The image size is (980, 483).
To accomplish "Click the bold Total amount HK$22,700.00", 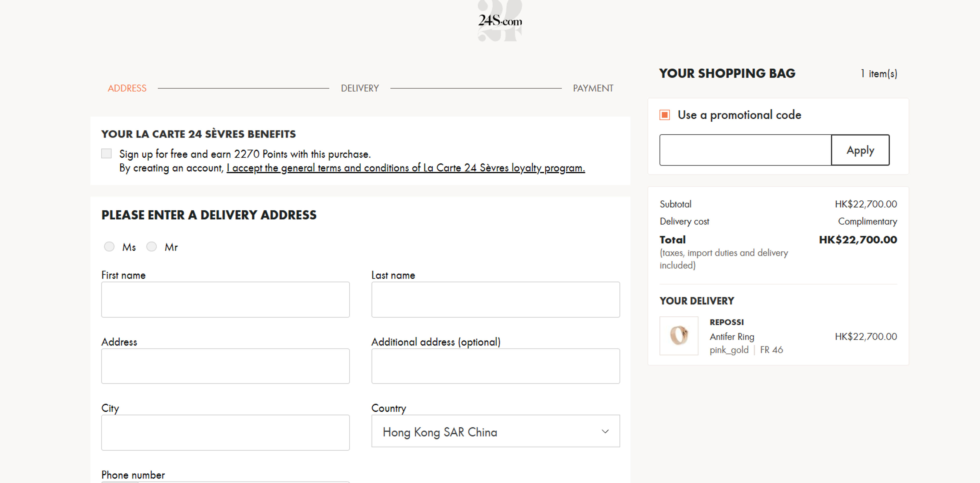I will 858,240.
